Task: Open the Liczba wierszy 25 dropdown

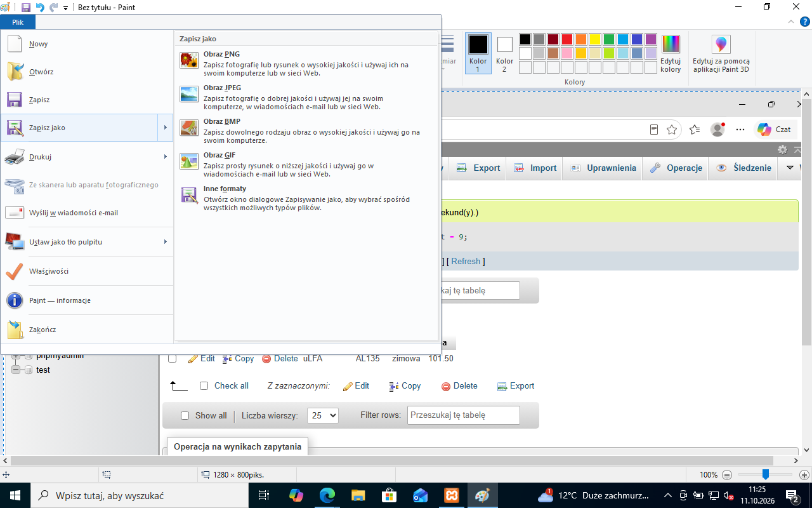Action: tap(323, 415)
